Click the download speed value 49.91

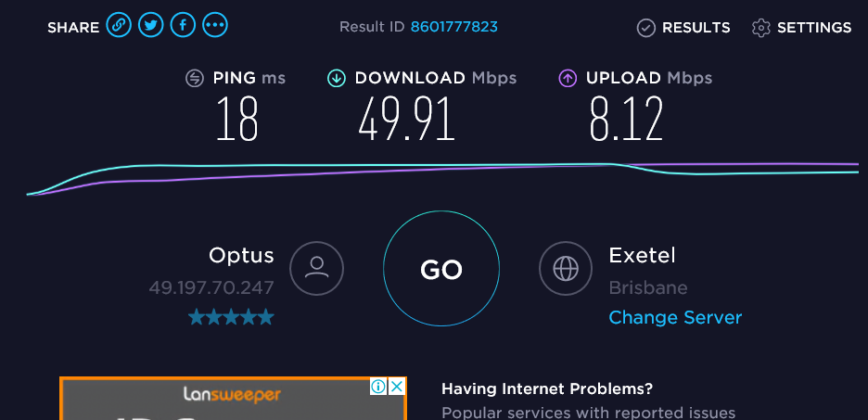(407, 119)
